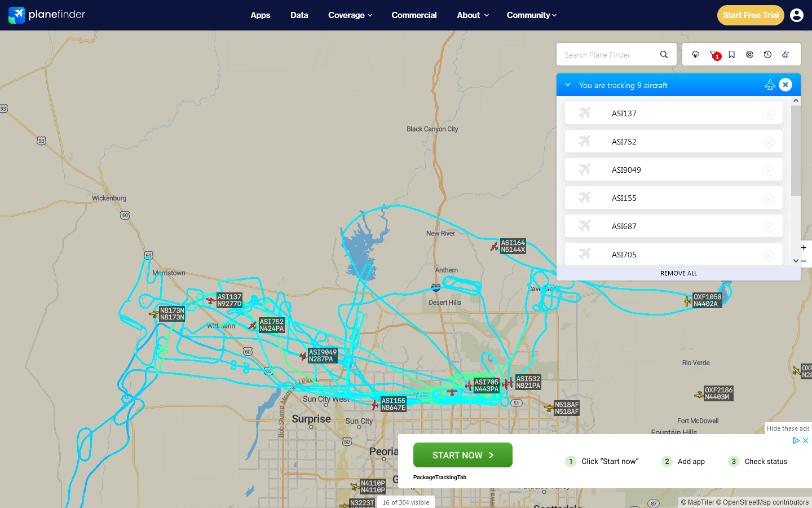The image size is (812, 508).
Task: Click the ASI532 N821PA map label
Action: [528, 382]
